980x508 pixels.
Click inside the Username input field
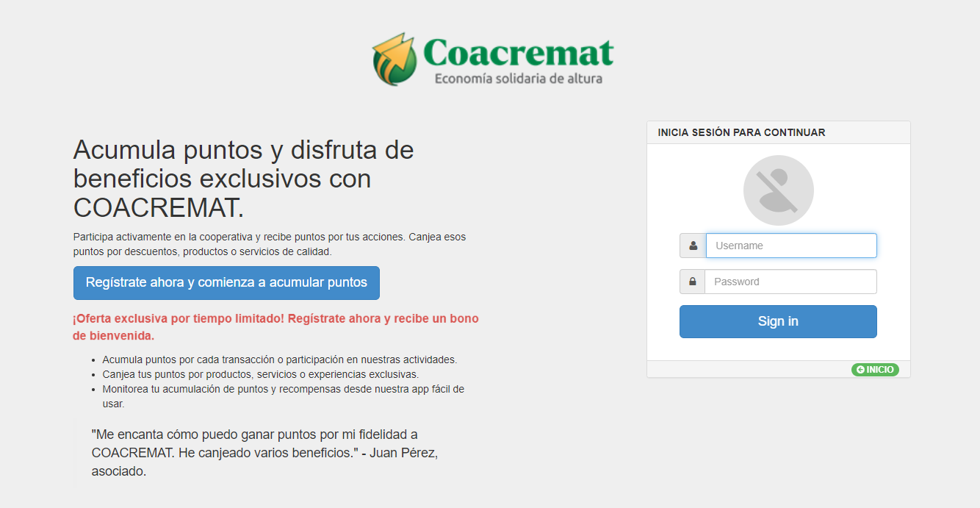(x=791, y=246)
